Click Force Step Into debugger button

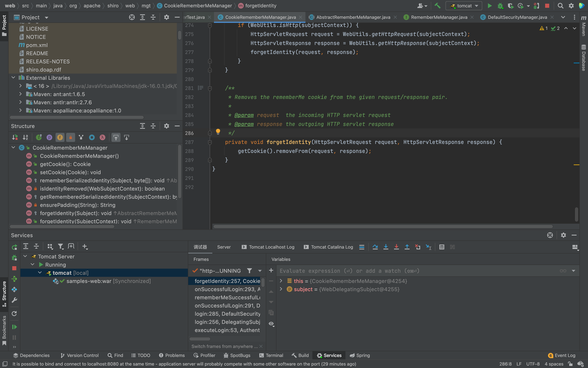tap(396, 247)
